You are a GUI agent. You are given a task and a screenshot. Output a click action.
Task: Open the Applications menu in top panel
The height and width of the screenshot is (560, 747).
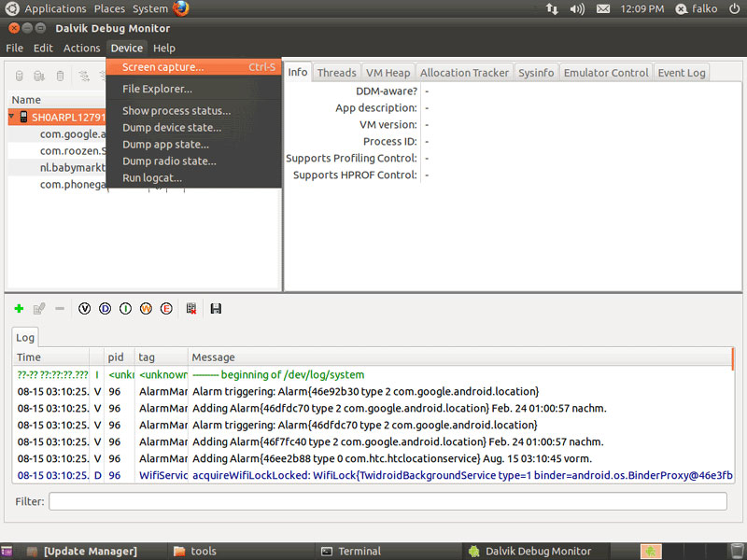tap(54, 8)
